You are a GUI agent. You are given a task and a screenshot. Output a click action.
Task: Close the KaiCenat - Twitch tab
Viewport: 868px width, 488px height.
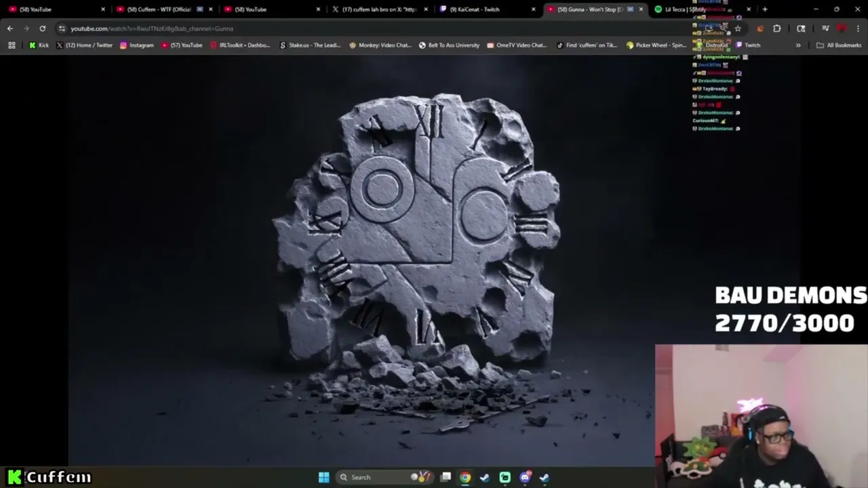point(533,9)
